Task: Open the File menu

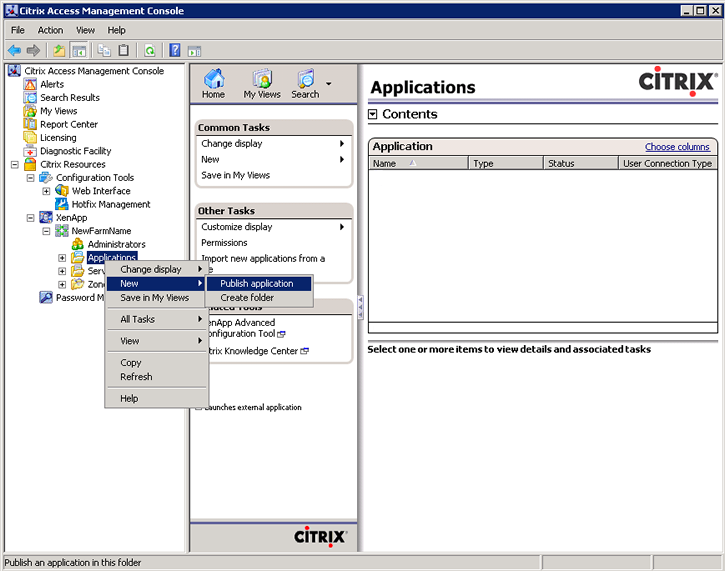Action: pos(18,30)
